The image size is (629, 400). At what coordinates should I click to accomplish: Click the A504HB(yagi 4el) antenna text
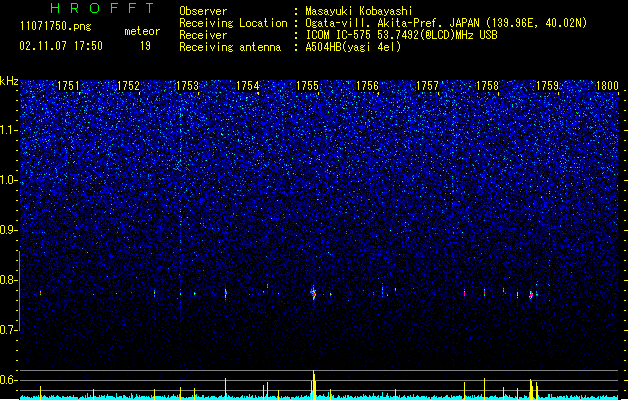(353, 47)
